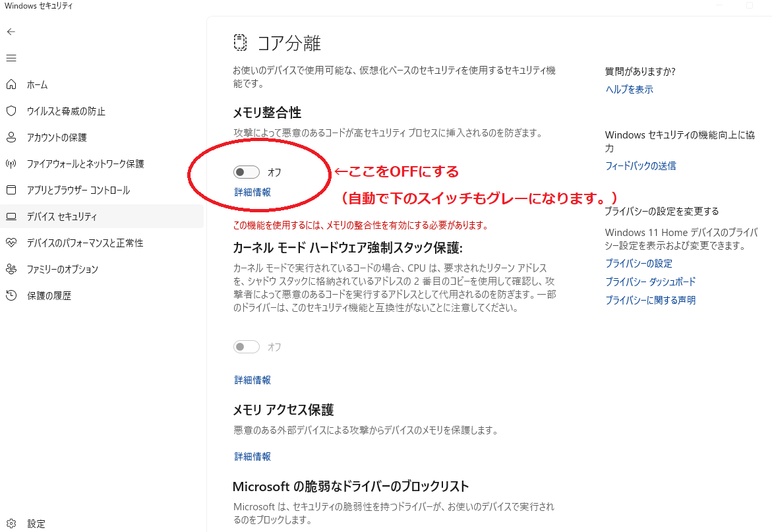Click the virus protection shield icon

click(x=11, y=111)
